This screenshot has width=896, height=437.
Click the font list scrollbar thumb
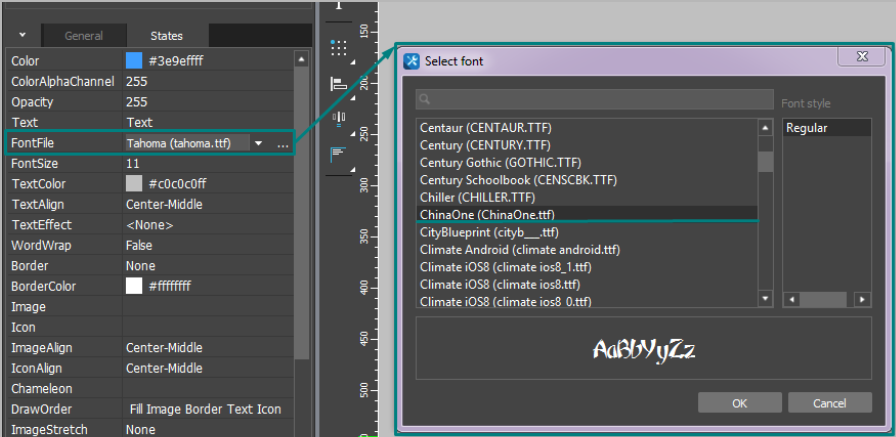[765, 162]
